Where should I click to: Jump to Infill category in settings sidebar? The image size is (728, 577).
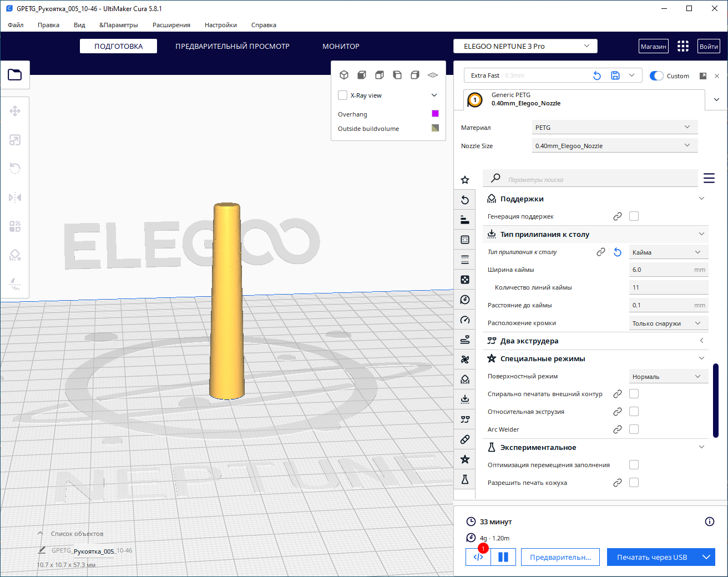[465, 280]
